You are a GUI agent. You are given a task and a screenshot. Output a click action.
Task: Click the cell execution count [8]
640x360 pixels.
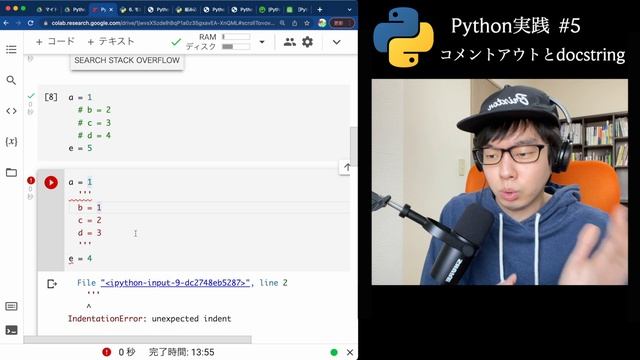click(51, 97)
